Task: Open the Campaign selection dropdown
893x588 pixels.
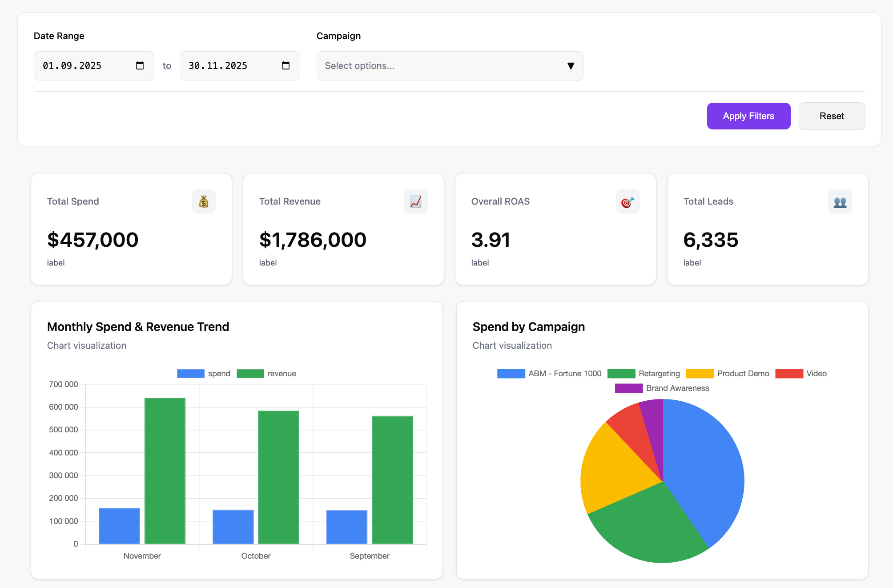Action: tap(449, 65)
